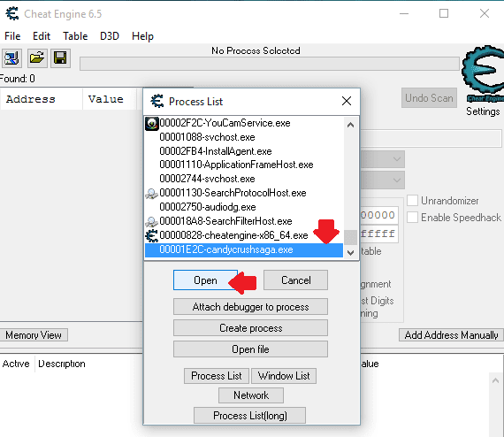
Task: Open the Help menu
Action: 142,36
